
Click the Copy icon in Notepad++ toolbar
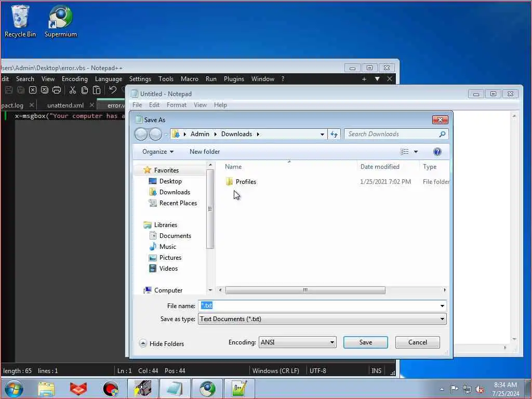point(85,90)
